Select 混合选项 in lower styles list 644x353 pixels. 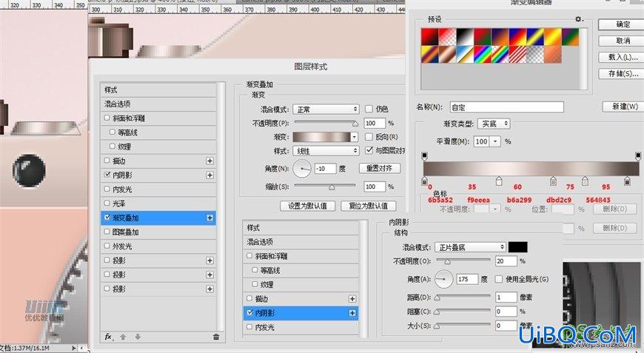click(x=301, y=242)
